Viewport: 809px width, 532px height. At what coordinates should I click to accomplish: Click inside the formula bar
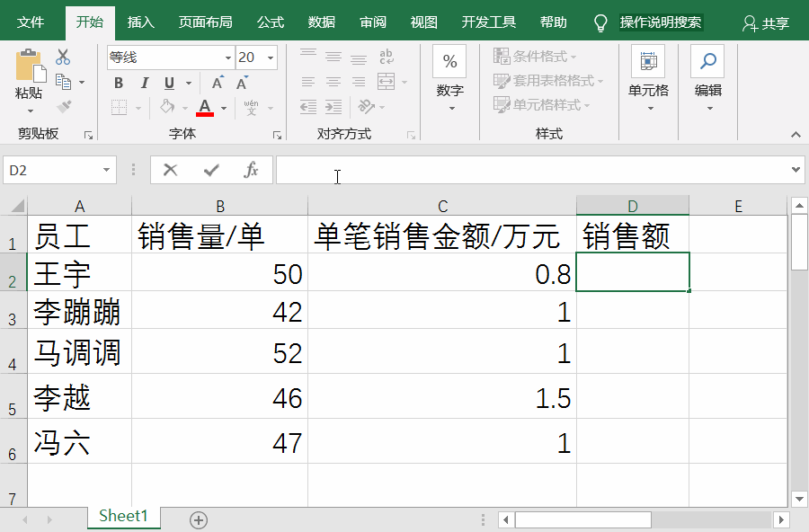[449, 169]
